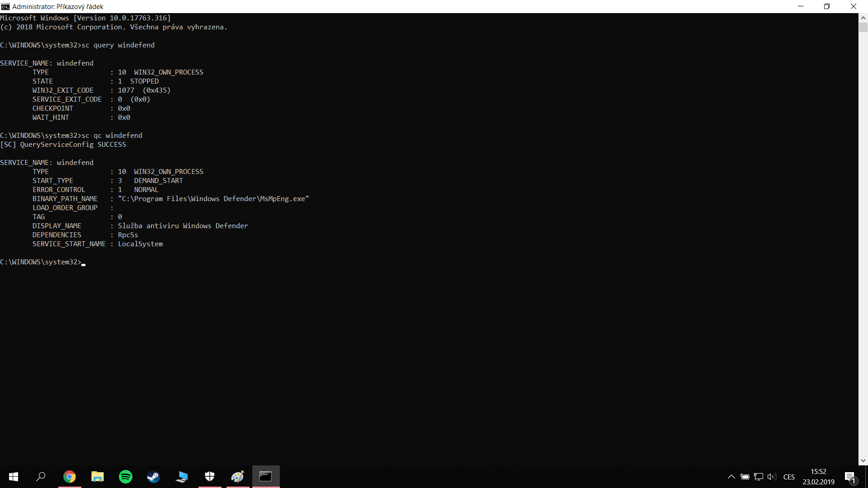Open Google Chrome from the taskbar

coord(69,477)
